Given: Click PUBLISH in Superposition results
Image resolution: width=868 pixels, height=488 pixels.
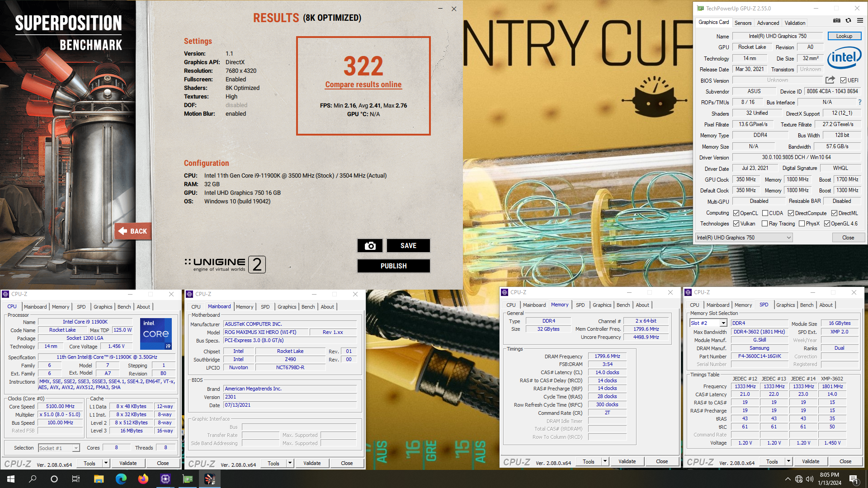Looking at the screenshot, I should [x=393, y=266].
